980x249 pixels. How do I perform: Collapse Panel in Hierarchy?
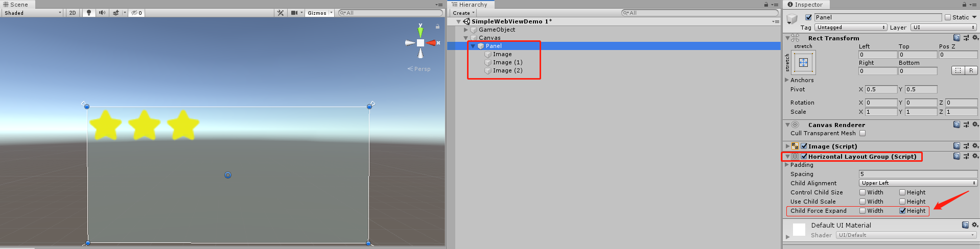[x=473, y=46]
